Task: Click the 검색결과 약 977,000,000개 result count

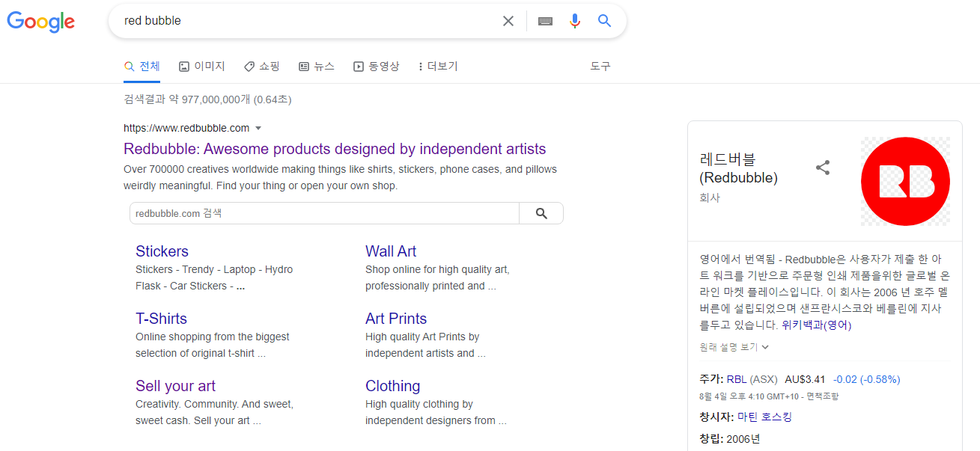Action: [207, 99]
